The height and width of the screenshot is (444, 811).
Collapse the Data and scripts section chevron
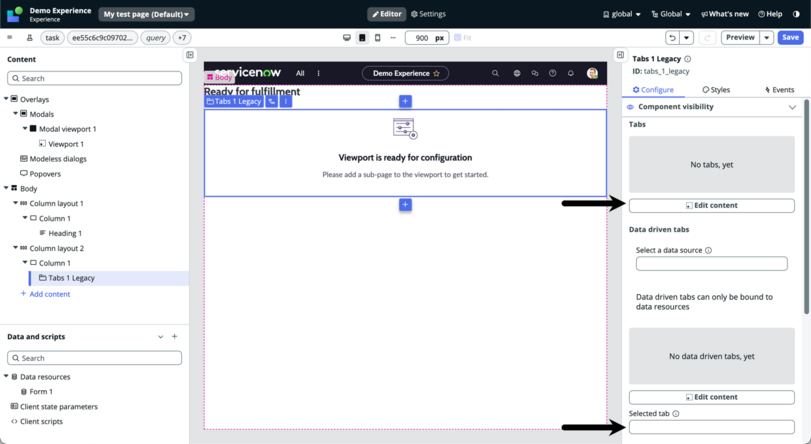[160, 337]
